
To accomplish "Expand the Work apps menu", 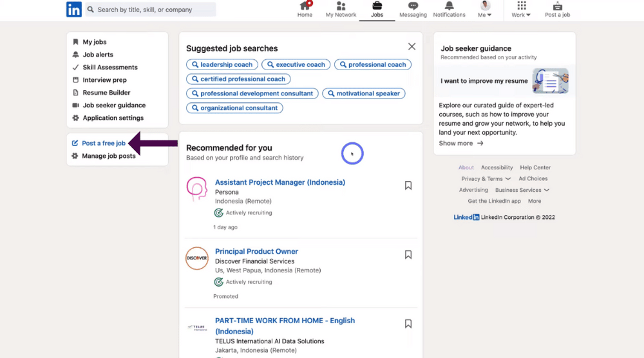I will [521, 10].
